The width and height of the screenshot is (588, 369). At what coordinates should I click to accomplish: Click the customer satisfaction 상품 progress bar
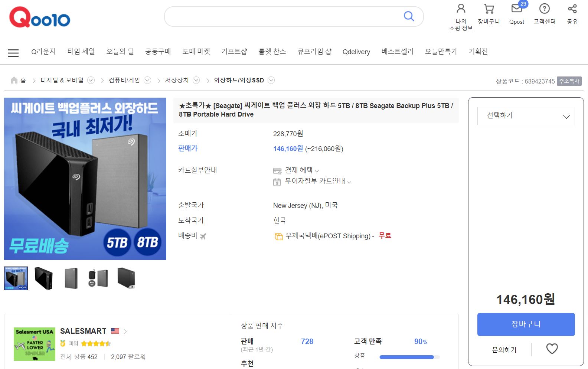[x=409, y=357]
